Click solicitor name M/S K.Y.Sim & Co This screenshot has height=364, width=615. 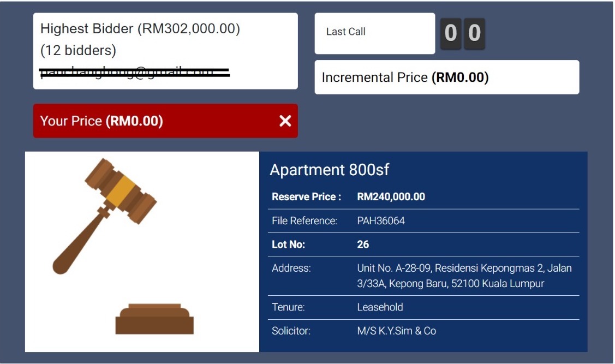click(396, 331)
